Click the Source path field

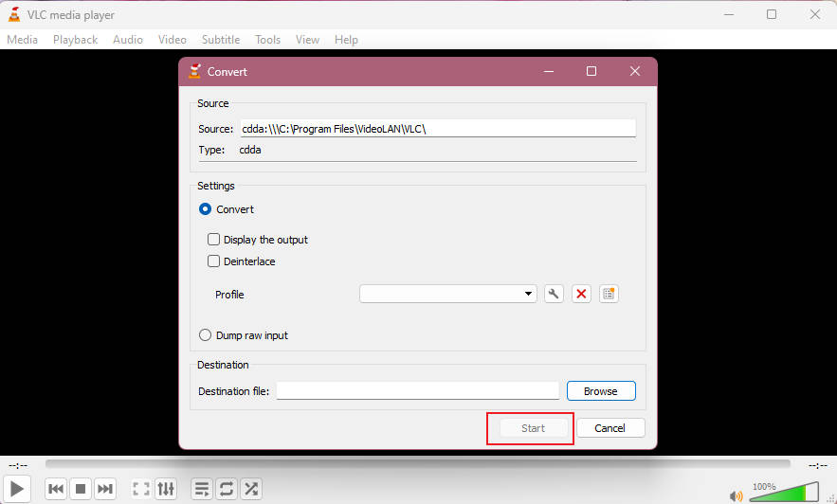click(x=438, y=129)
